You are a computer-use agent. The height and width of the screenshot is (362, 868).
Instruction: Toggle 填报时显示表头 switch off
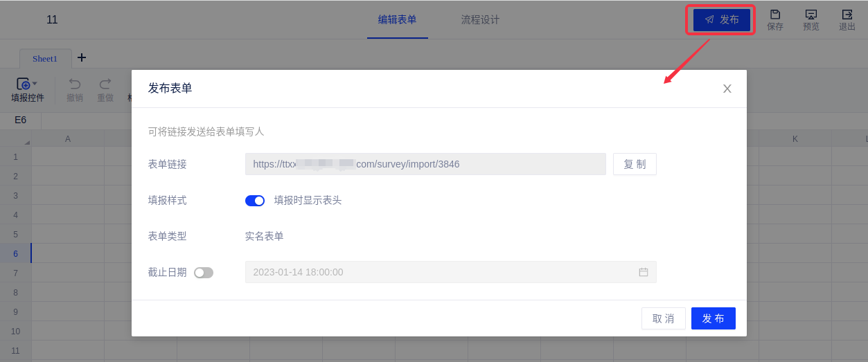pos(255,201)
